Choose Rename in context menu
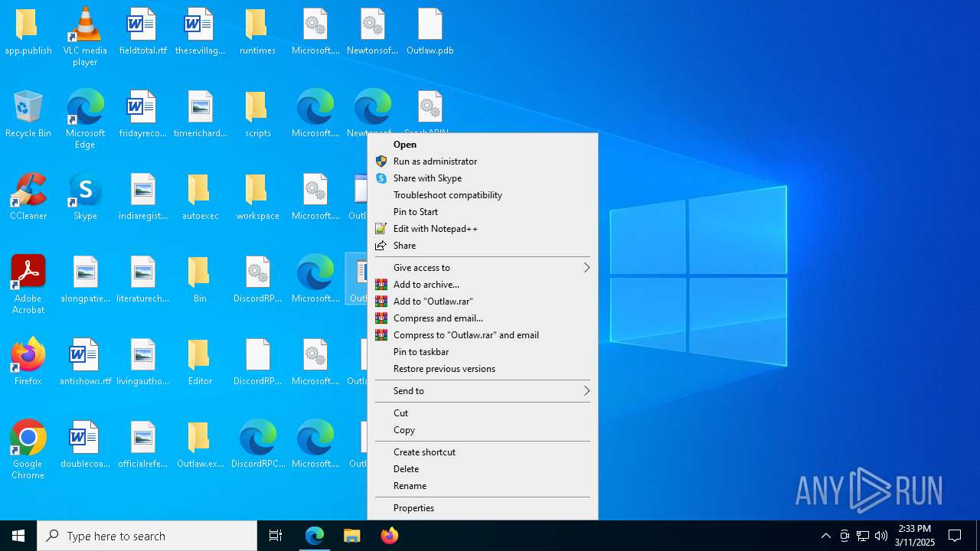This screenshot has height=551, width=980. (x=482, y=486)
